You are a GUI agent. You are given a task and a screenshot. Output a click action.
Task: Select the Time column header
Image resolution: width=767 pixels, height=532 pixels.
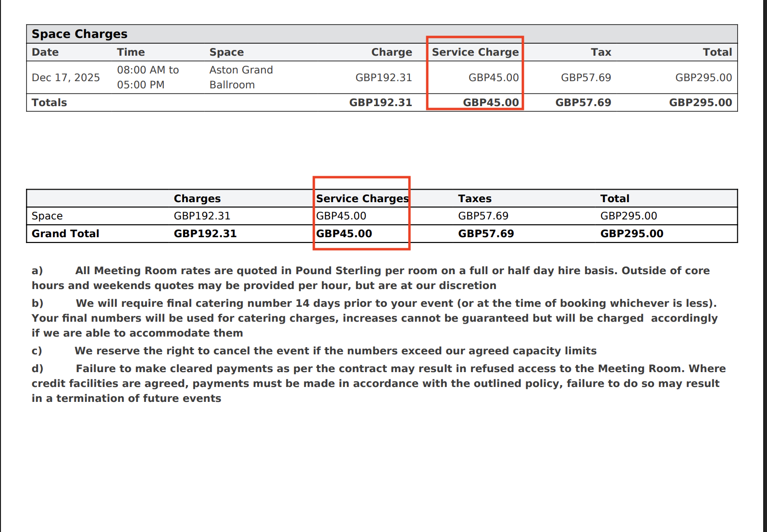[131, 52]
